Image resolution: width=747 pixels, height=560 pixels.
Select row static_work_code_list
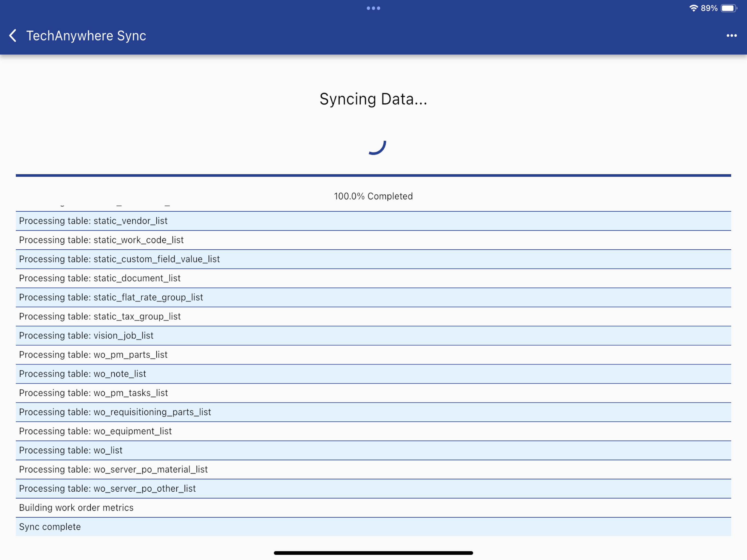pyautogui.click(x=373, y=240)
